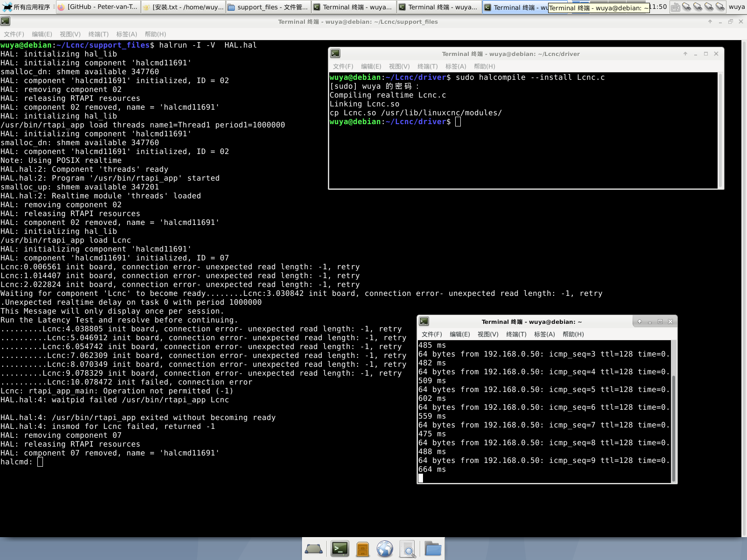Open 文件(F) menu in the support_files terminal

[14, 34]
